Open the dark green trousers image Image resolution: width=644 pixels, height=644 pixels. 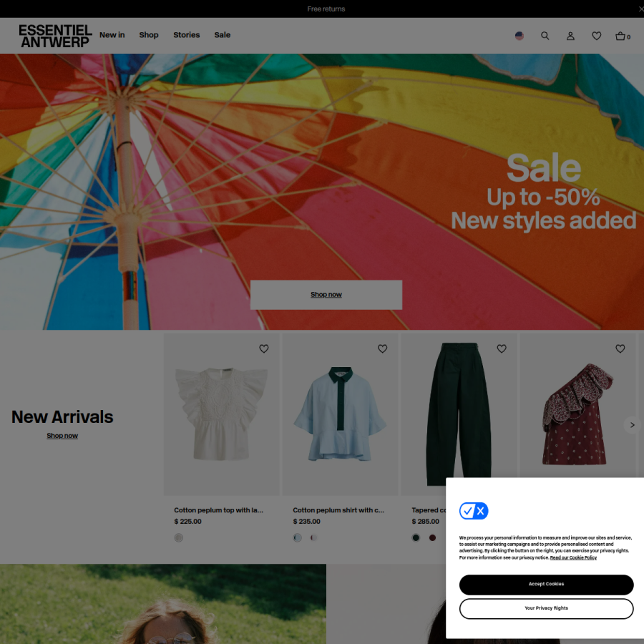459,411
